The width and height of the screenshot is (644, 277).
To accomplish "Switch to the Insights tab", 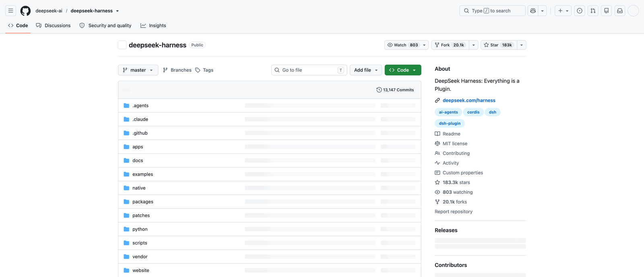I will coord(153,25).
